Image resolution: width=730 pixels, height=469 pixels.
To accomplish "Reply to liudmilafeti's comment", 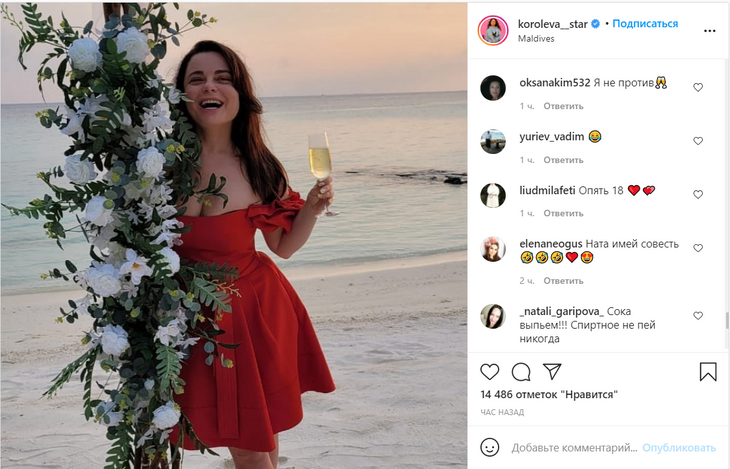I will tap(563, 213).
